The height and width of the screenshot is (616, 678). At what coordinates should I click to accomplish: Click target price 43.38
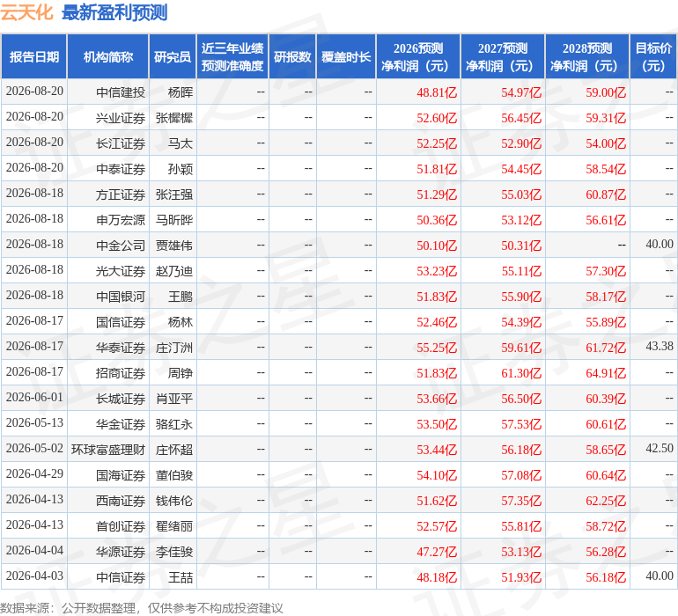coord(660,346)
